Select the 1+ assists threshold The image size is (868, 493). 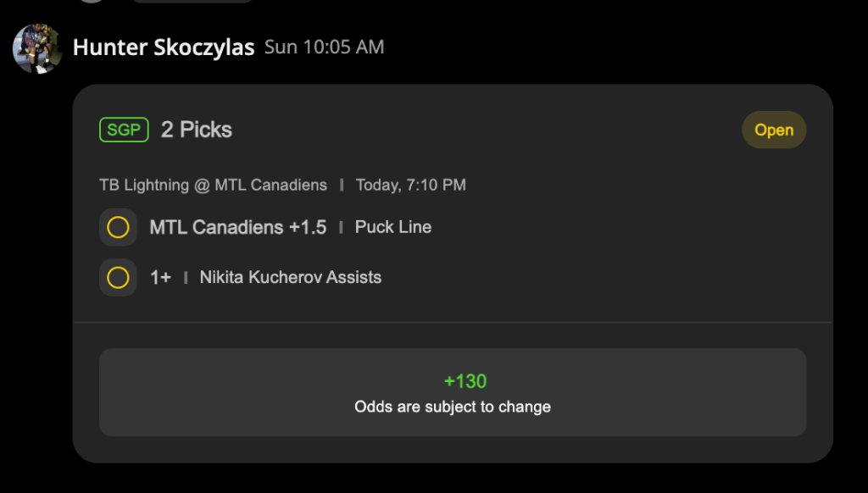click(x=160, y=277)
